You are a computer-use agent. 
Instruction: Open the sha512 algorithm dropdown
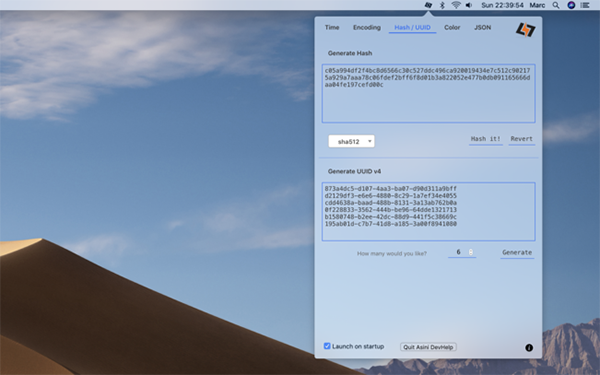(x=351, y=141)
